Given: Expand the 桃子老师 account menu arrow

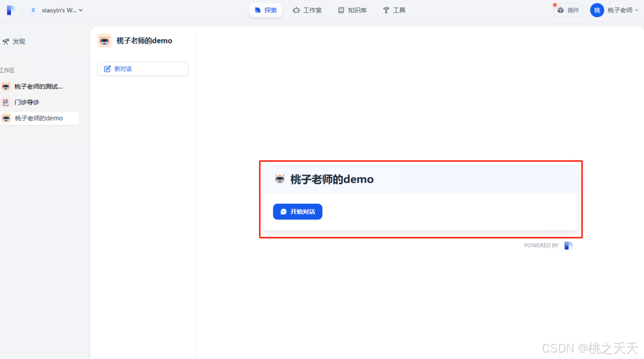Looking at the screenshot, I should click(x=637, y=10).
